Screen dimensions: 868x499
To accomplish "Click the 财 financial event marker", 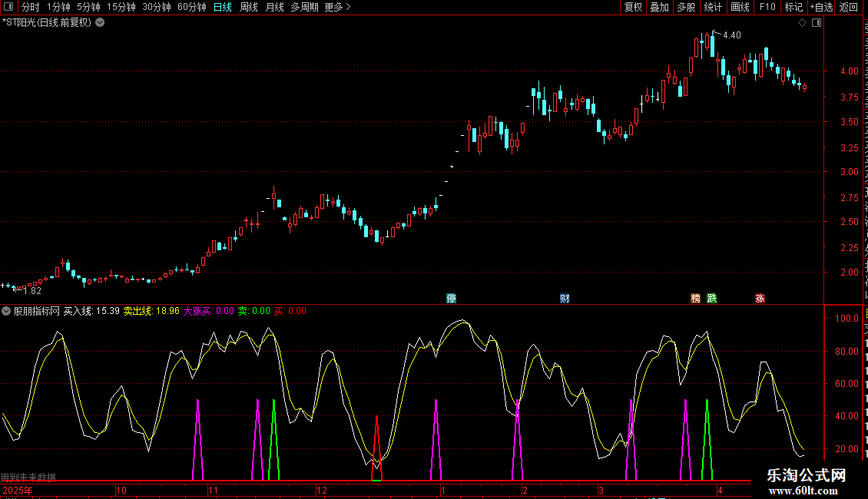I will (565, 298).
